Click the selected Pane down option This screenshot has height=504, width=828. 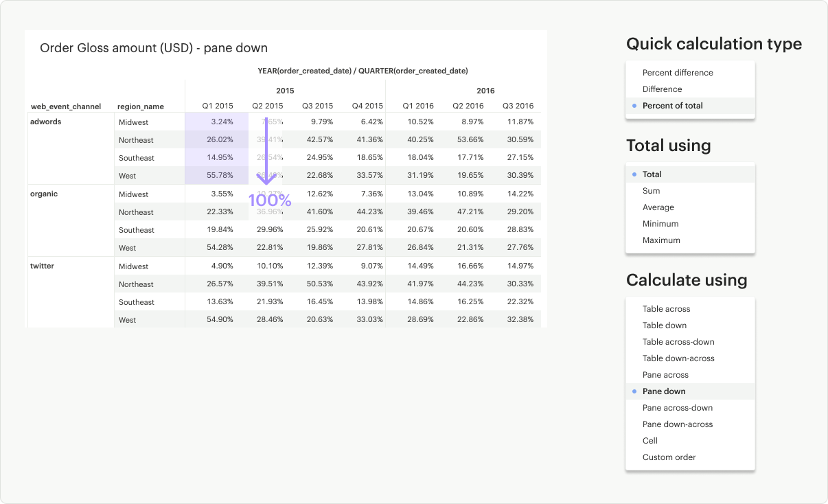tap(663, 391)
